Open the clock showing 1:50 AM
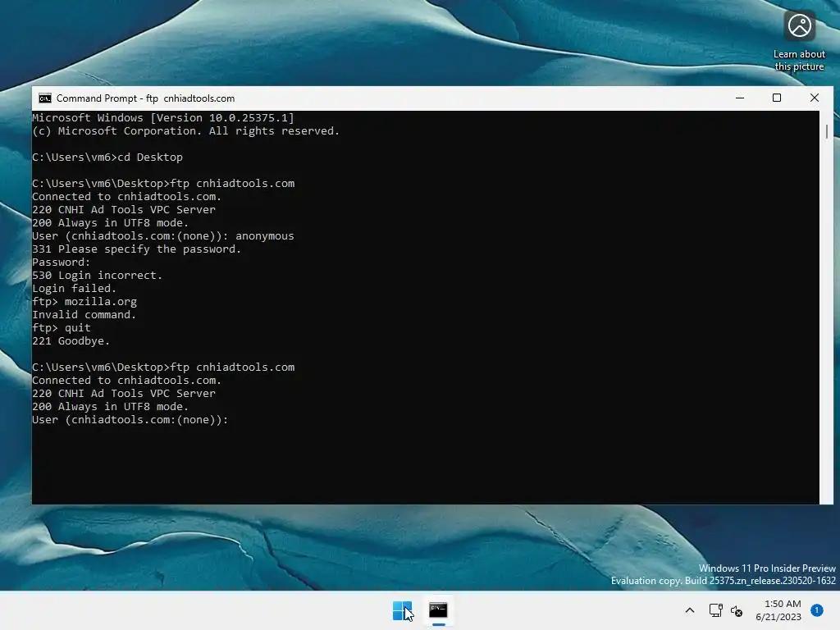The width and height of the screenshot is (840, 630). tap(783, 604)
